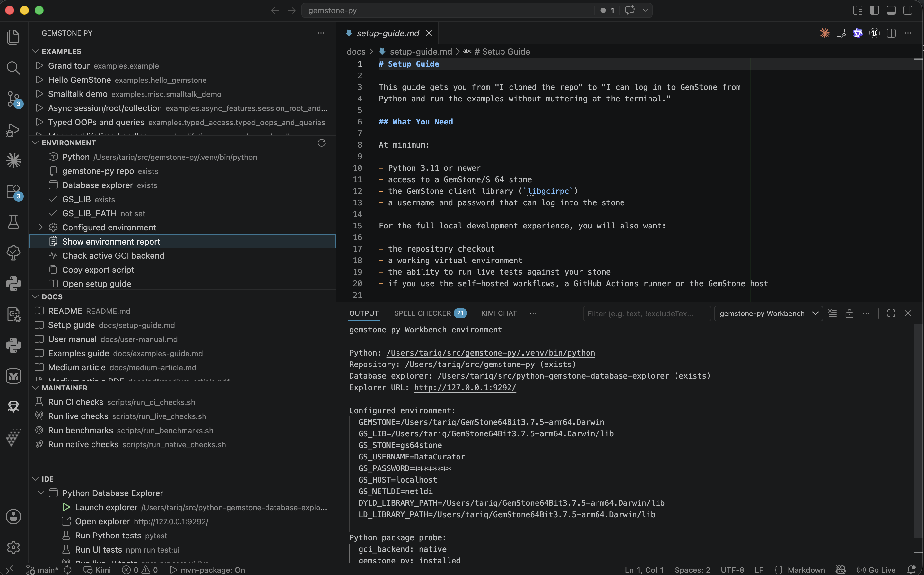Click the main* branch indicator

click(x=42, y=570)
